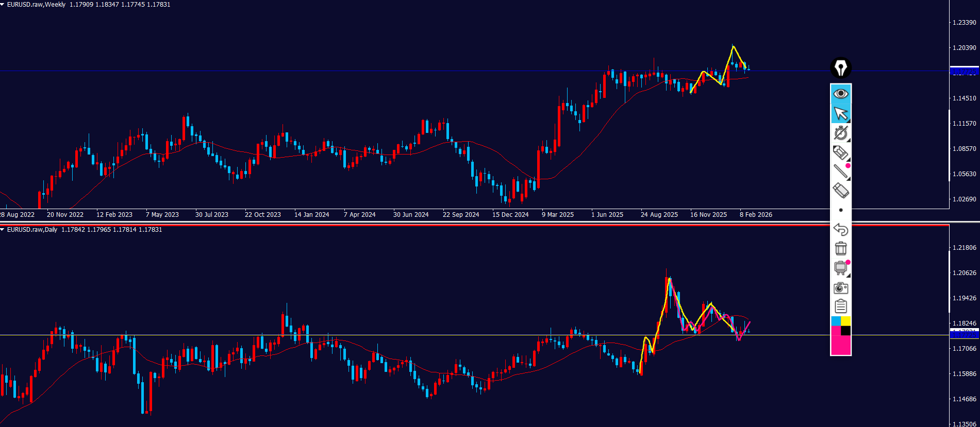Screen dimensions: 980x427
Task: Click the crossed-out stopwatch icon
Action: 840,133
